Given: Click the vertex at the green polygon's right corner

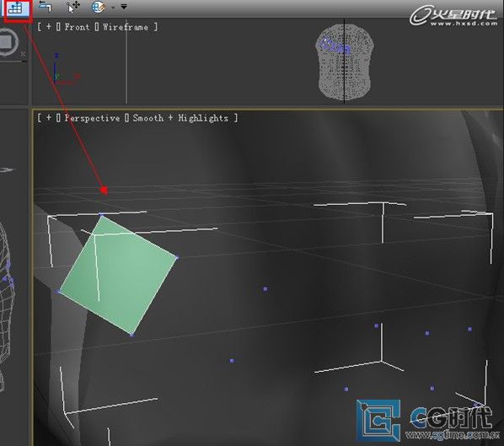Looking at the screenshot, I should (177, 257).
